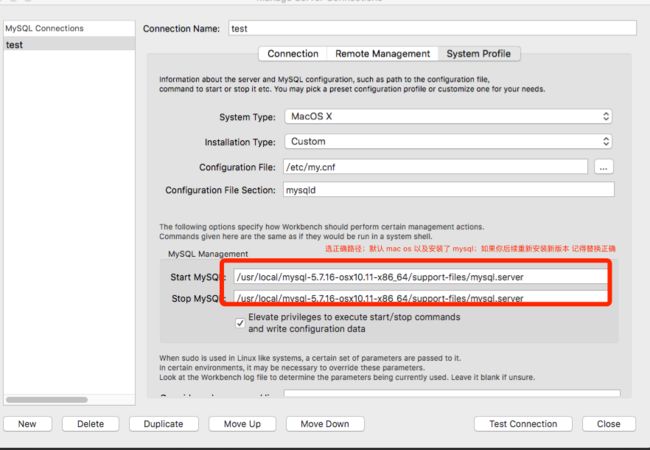This screenshot has height=450, width=650.
Task: Click the Move Up button
Action: click(242, 424)
